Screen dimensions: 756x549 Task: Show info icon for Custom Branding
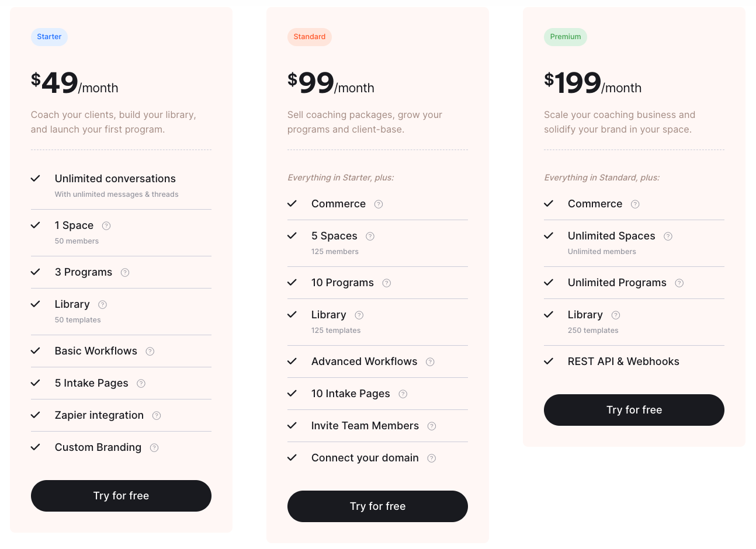(154, 448)
